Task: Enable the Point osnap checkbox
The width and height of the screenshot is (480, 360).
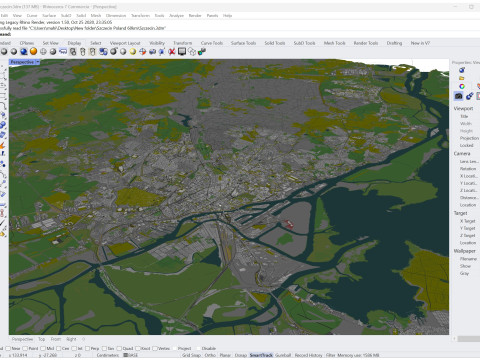Action: click(x=25, y=348)
